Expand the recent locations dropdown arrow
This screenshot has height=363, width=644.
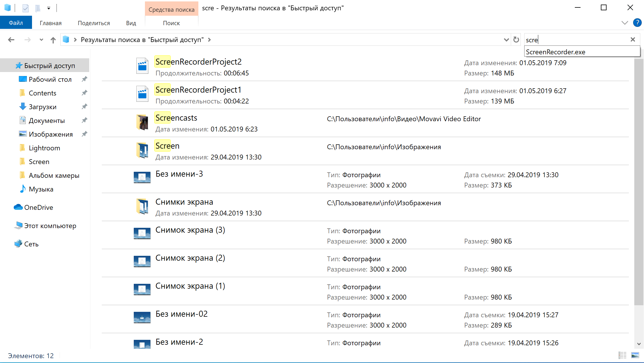41,40
